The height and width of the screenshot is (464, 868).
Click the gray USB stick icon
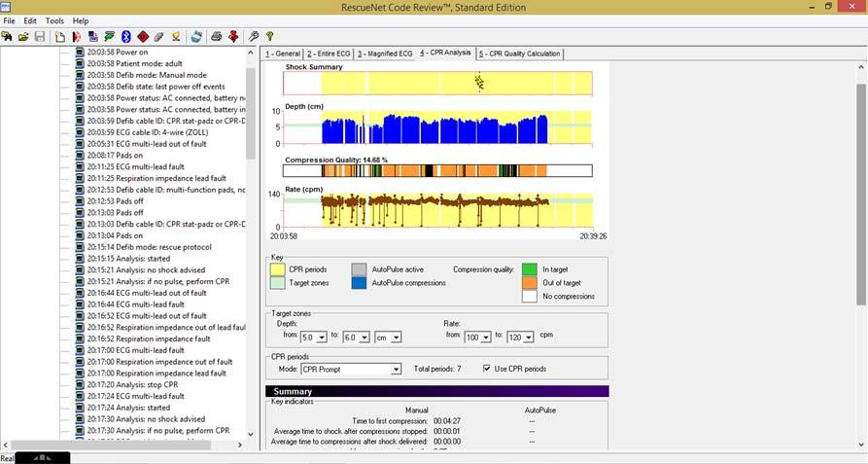[158, 37]
